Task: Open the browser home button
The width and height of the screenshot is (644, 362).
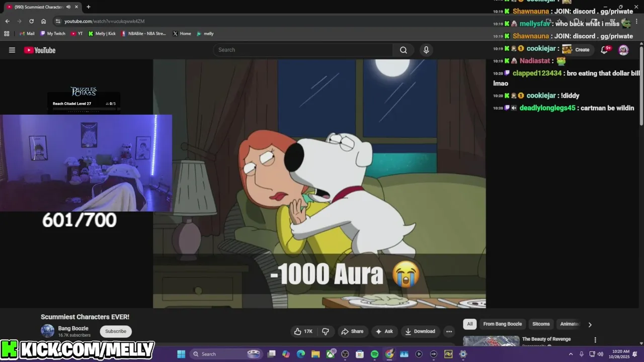Action: 43,21
